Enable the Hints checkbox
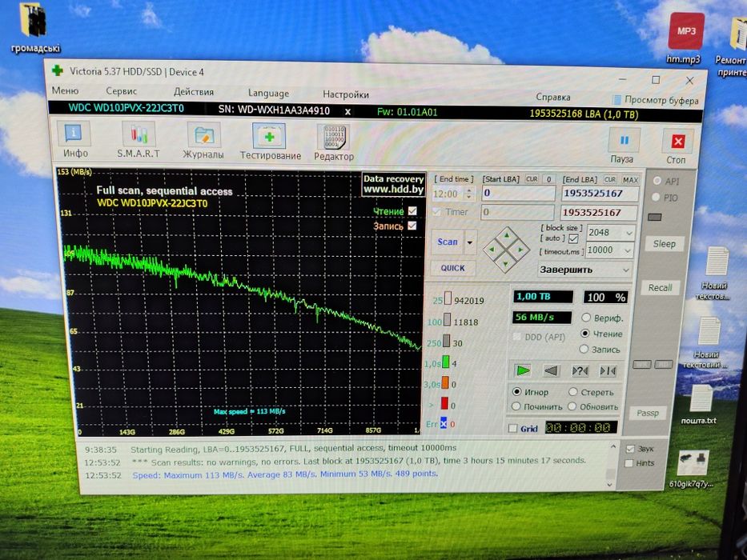The height and width of the screenshot is (560, 747). (629, 463)
